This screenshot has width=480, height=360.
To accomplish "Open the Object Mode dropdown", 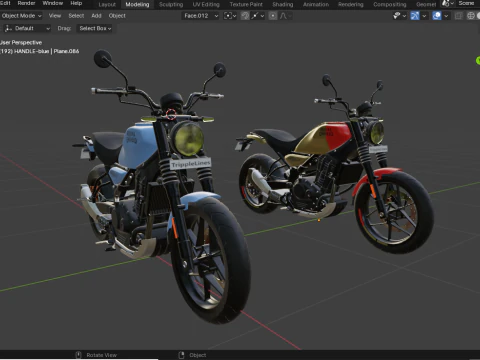I will (x=21, y=16).
